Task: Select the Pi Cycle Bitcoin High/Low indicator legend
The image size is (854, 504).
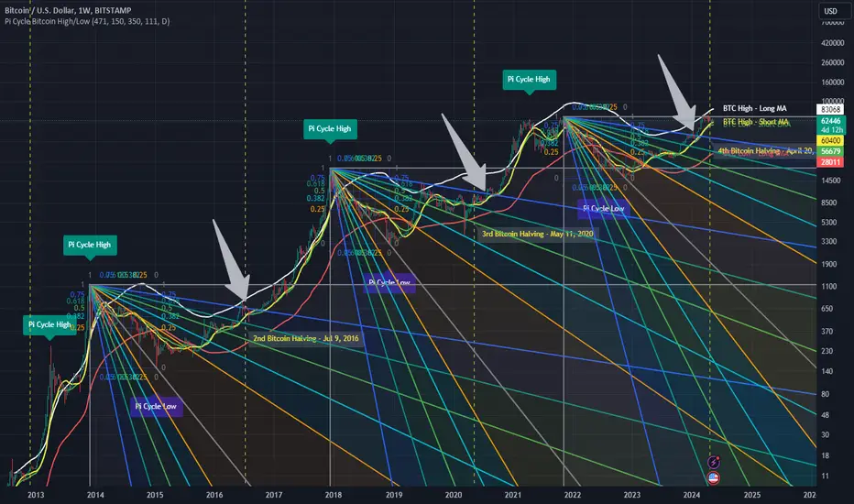Action: [87, 21]
